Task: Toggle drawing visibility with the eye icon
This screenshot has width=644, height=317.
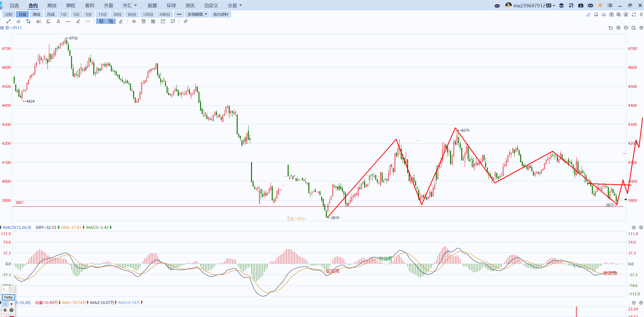Action: pyautogui.click(x=134, y=21)
